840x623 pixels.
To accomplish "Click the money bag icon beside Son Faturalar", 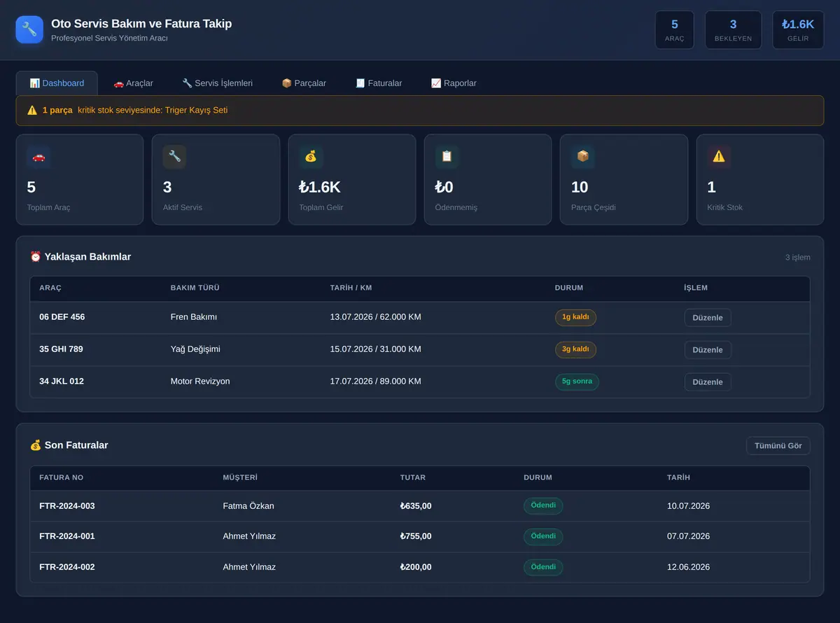I will [x=36, y=445].
